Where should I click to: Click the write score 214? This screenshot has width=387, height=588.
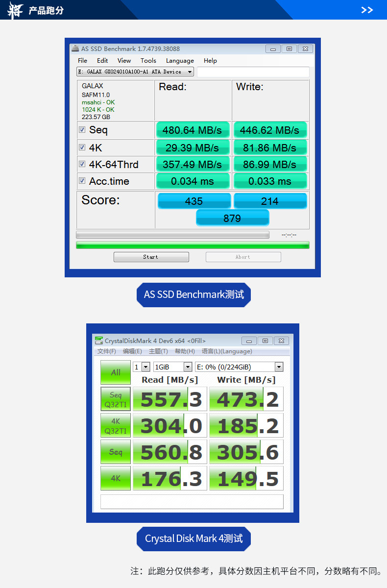point(270,201)
